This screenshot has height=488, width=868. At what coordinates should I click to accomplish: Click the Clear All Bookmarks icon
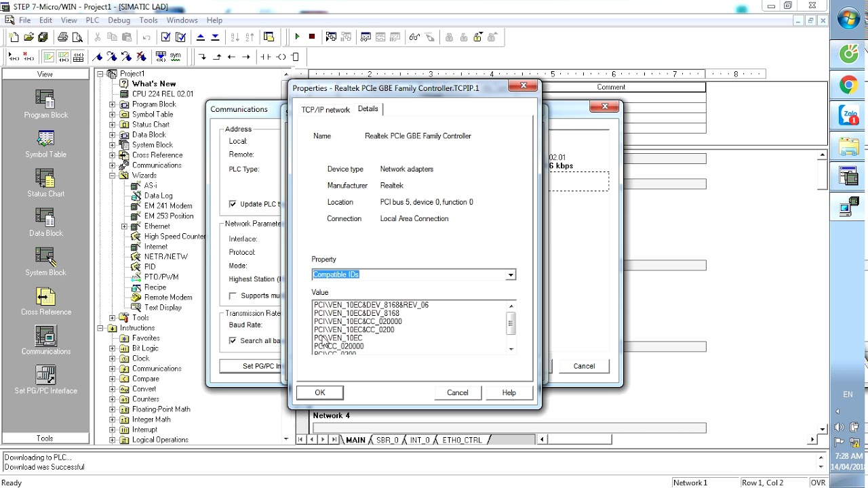[x=142, y=57]
